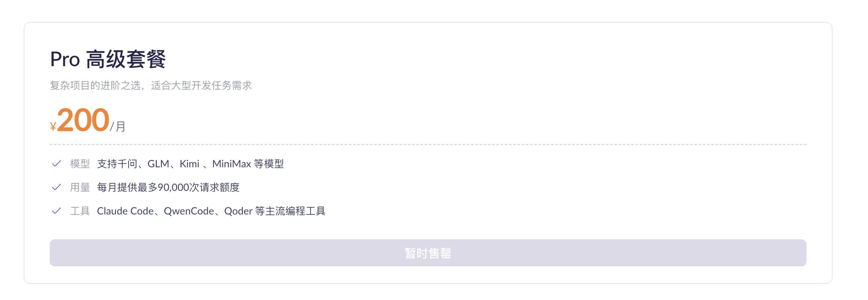
Task: Click GLM in the supported models line
Action: [x=158, y=163]
